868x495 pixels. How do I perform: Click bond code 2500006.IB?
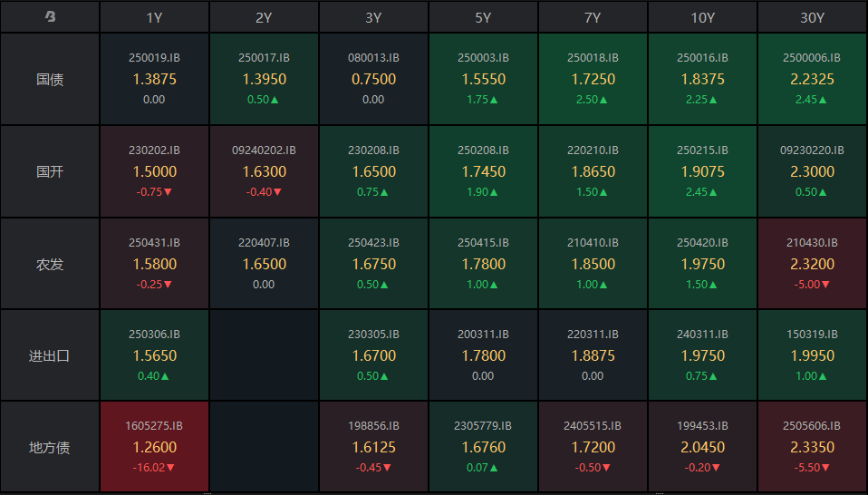(x=812, y=58)
